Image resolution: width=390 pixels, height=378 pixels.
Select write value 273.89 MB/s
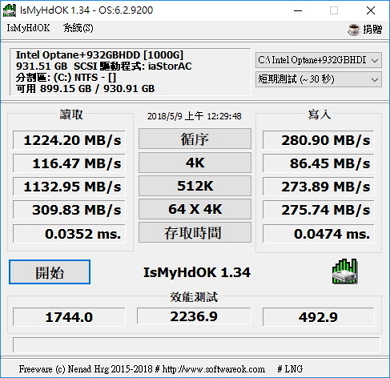click(318, 187)
